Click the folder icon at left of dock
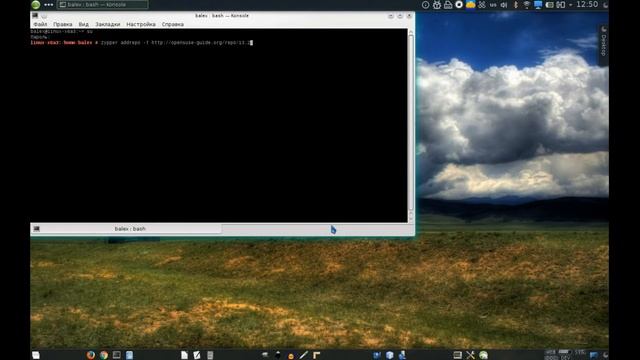 (36, 355)
